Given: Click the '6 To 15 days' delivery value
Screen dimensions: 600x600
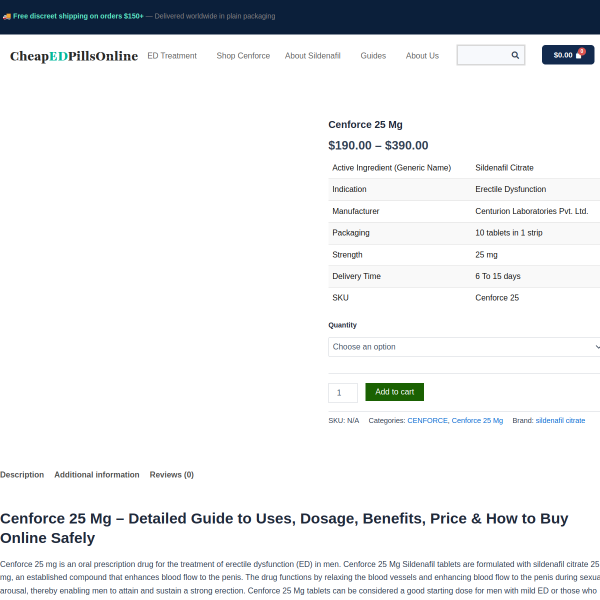Looking at the screenshot, I should pos(498,276).
